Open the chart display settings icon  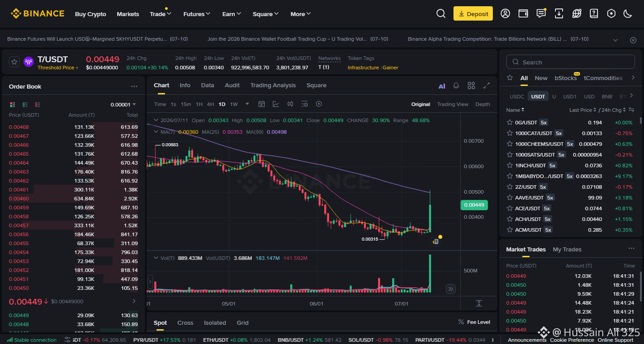pos(305,104)
